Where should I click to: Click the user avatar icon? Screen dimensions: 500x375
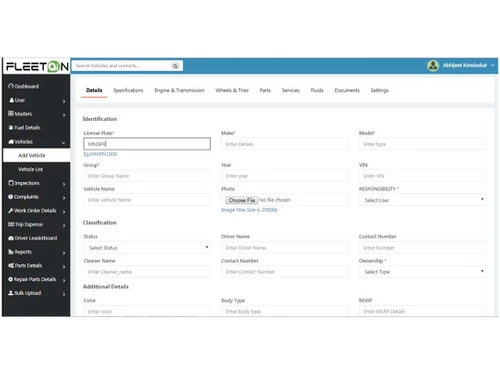[x=433, y=66]
